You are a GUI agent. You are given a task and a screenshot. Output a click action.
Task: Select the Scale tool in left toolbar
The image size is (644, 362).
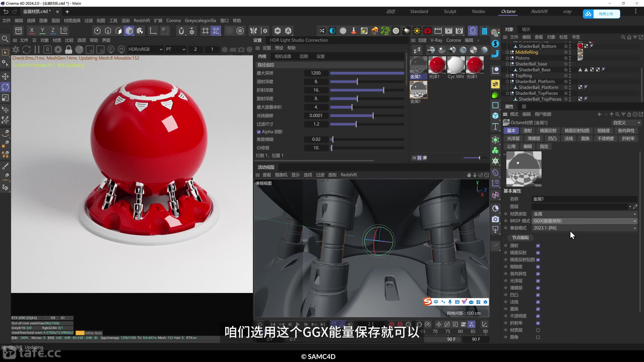[5, 98]
